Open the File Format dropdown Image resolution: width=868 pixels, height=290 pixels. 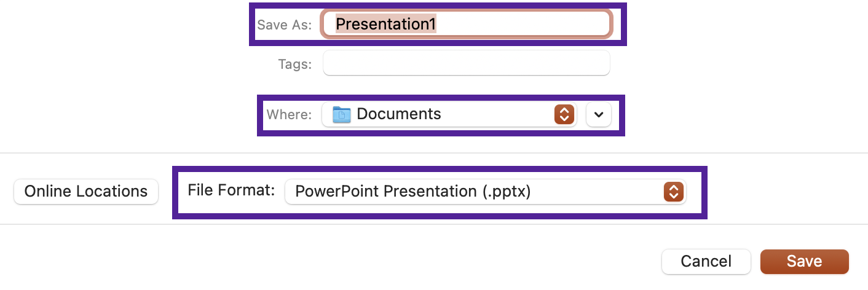(484, 192)
